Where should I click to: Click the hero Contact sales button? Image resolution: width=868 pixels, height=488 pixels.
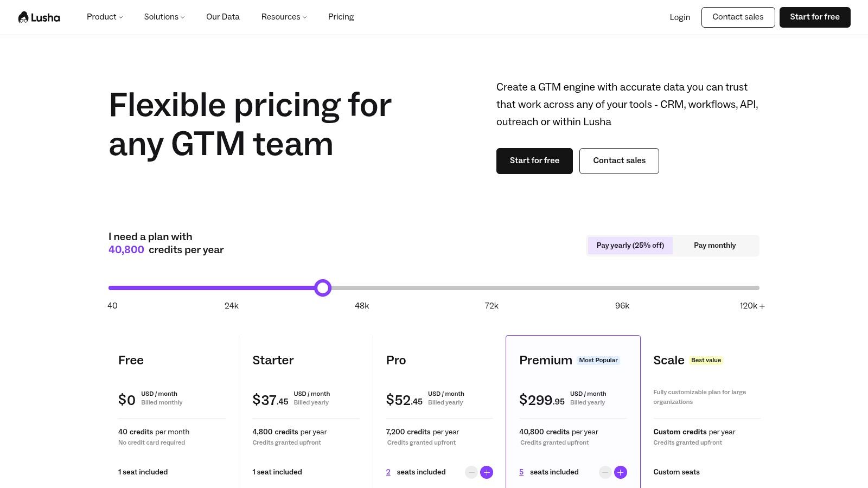pos(619,161)
